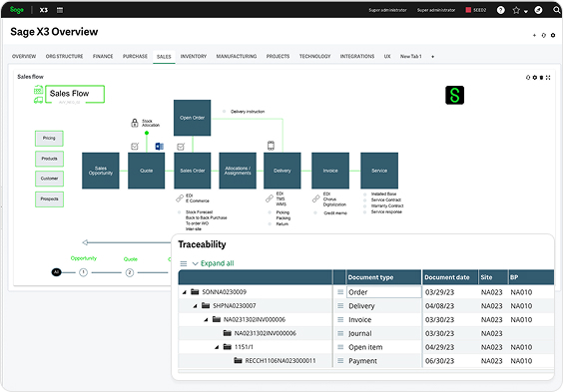The width and height of the screenshot is (563, 392).
Task: Click the link icon under Invoice
Action: 316,198
